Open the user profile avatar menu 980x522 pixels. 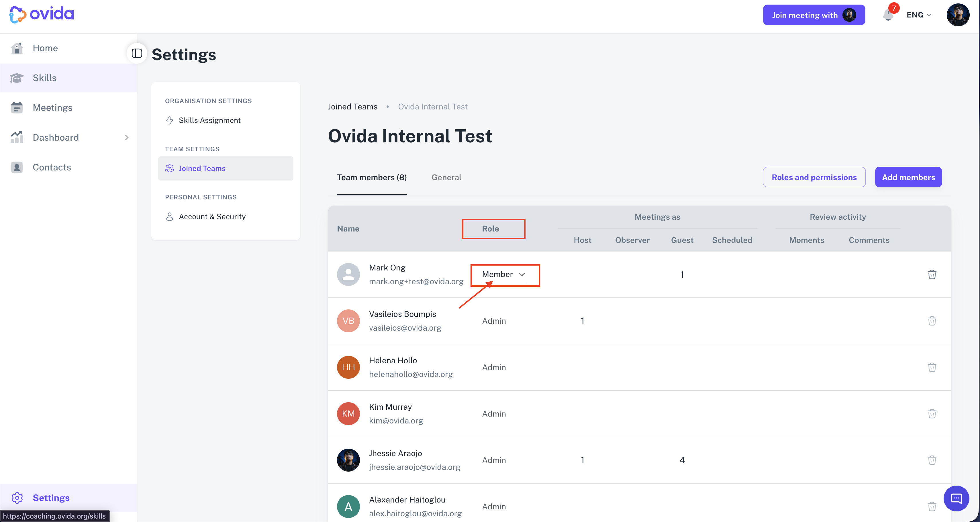click(958, 15)
